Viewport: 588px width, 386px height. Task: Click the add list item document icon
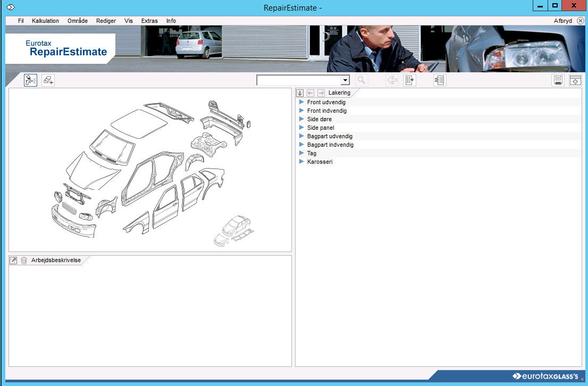(409, 80)
